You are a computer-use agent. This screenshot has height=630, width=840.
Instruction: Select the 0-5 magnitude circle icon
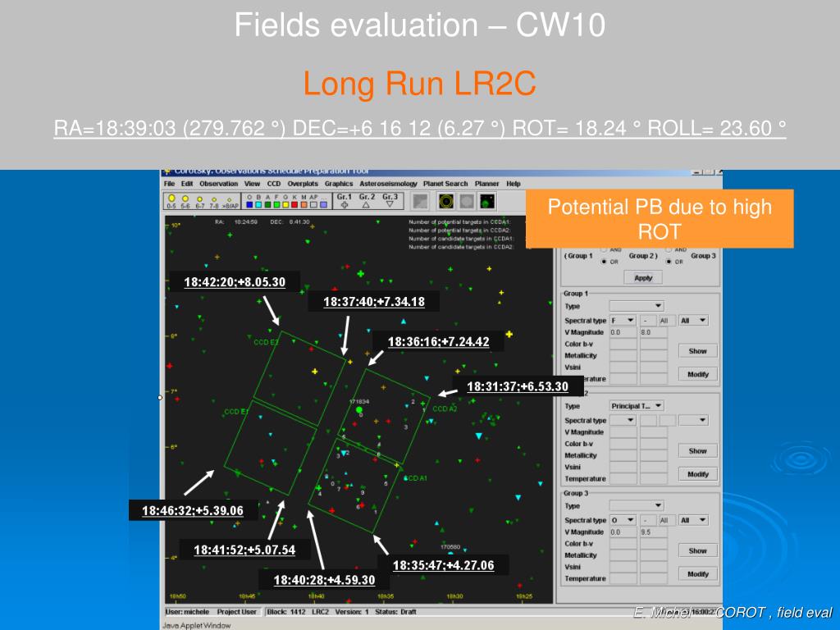(x=171, y=199)
